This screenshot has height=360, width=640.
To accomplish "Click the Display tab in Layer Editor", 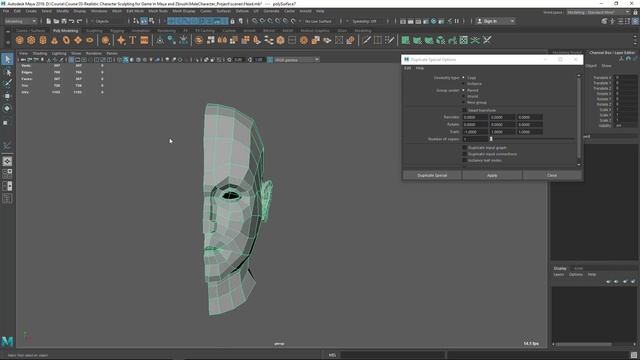I will [x=560, y=268].
